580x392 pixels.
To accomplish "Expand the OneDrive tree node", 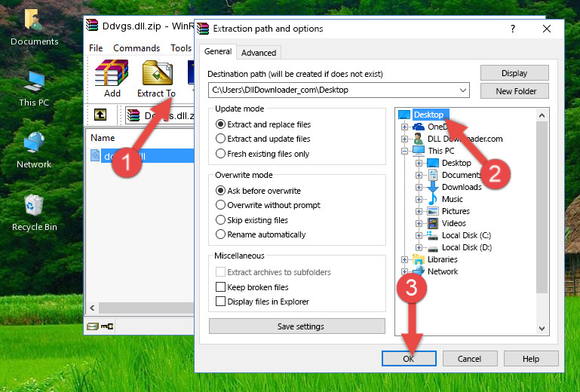I will tap(404, 127).
